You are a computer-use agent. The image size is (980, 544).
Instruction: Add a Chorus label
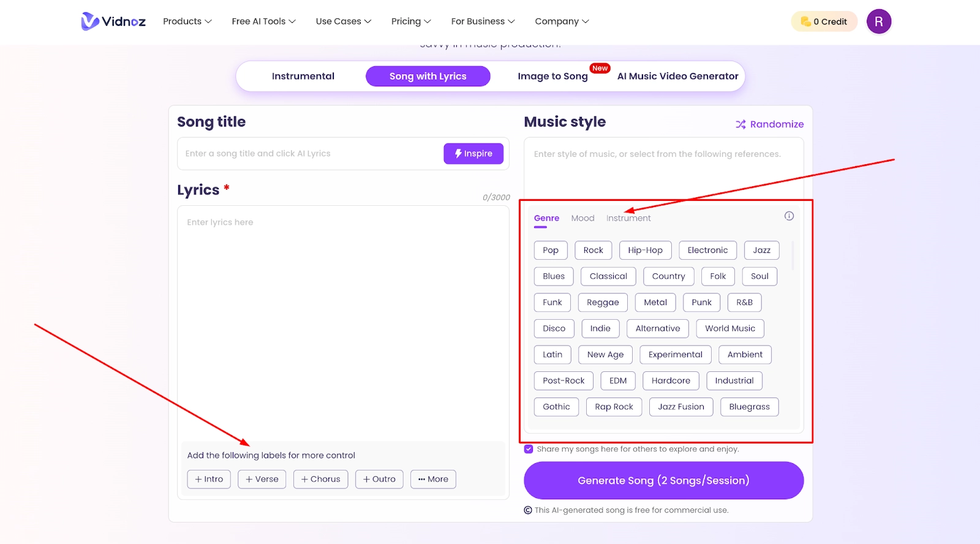320,479
